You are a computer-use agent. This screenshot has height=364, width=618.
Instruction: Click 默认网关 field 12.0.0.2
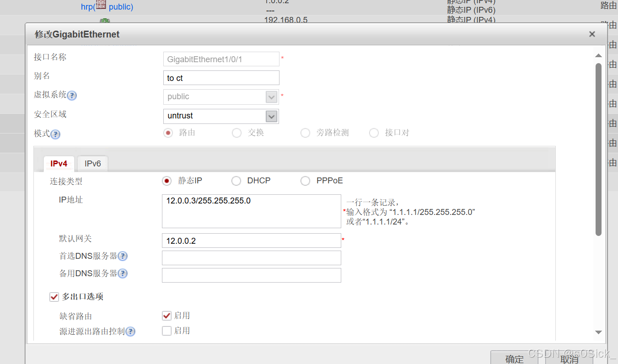(251, 241)
